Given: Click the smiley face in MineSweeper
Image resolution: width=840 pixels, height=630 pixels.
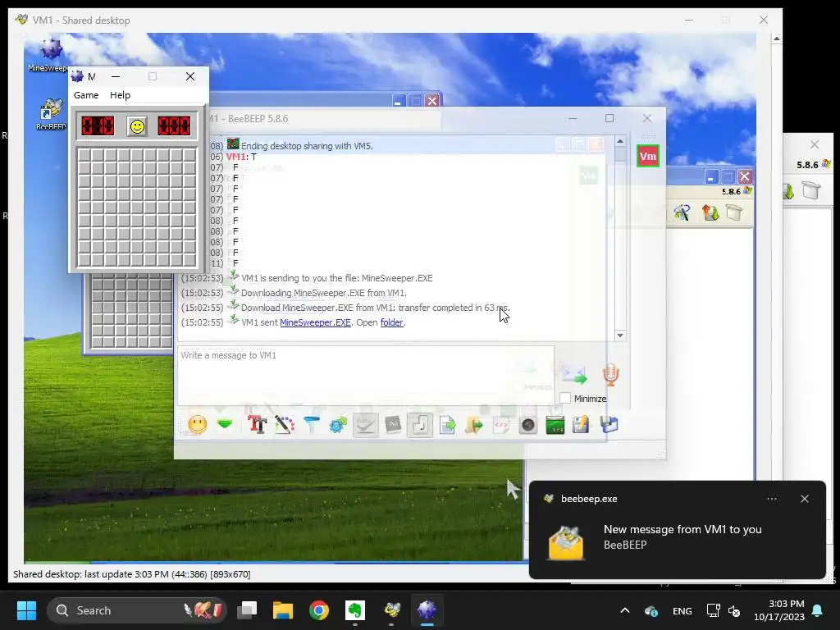Looking at the screenshot, I should coord(137,127).
